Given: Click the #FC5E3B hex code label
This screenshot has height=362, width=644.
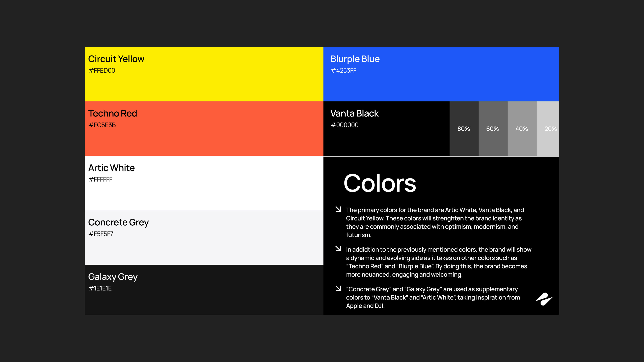Looking at the screenshot, I should pyautogui.click(x=102, y=125).
